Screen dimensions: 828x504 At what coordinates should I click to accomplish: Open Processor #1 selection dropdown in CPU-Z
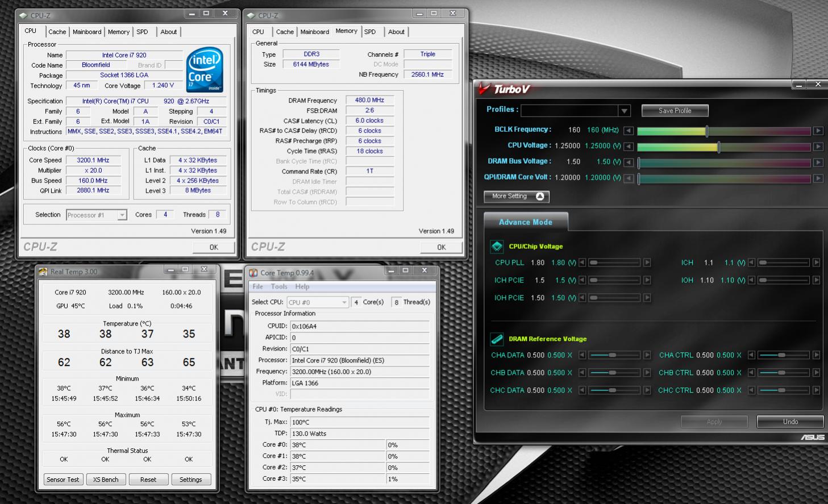pyautogui.click(x=122, y=215)
